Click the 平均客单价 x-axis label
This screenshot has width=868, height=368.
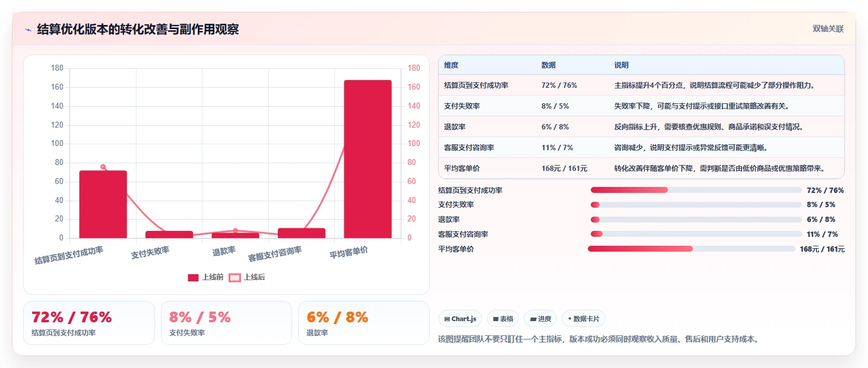(349, 253)
